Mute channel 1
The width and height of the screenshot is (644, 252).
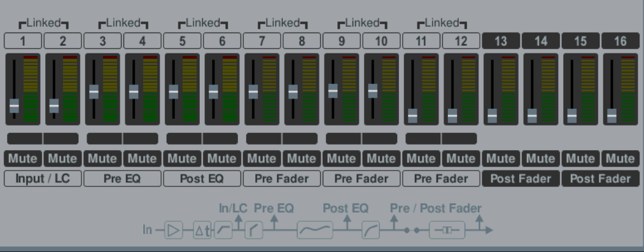click(x=22, y=158)
